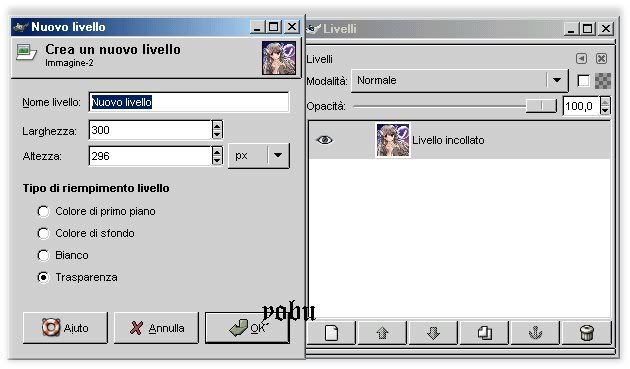The height and width of the screenshot is (369, 630).
Task: Minimize the Livelli window
Action: [571, 29]
